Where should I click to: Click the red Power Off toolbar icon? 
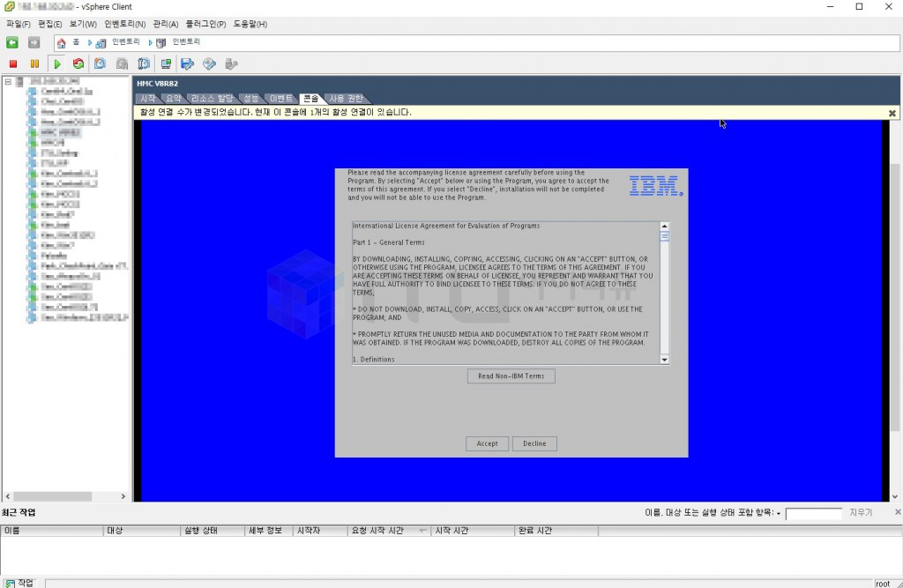coord(13,64)
